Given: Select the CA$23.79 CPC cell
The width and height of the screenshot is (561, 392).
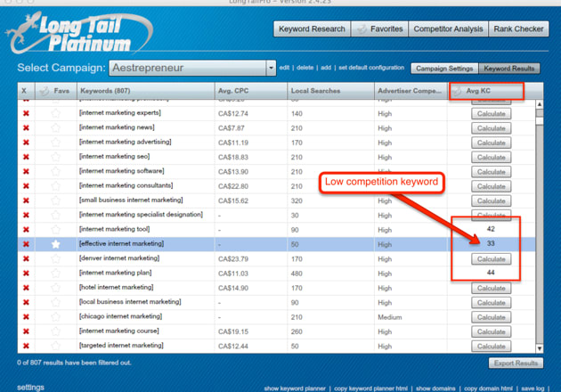Looking at the screenshot, I should pyautogui.click(x=233, y=259).
